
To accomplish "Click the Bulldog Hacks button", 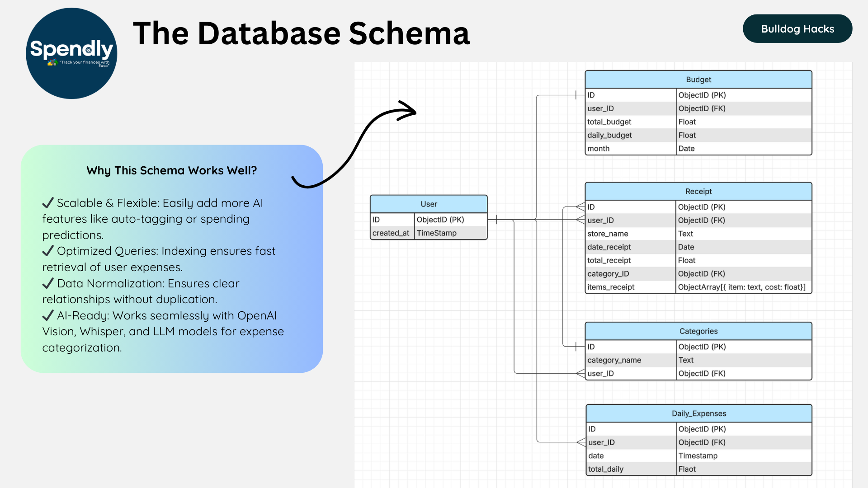I will (797, 29).
